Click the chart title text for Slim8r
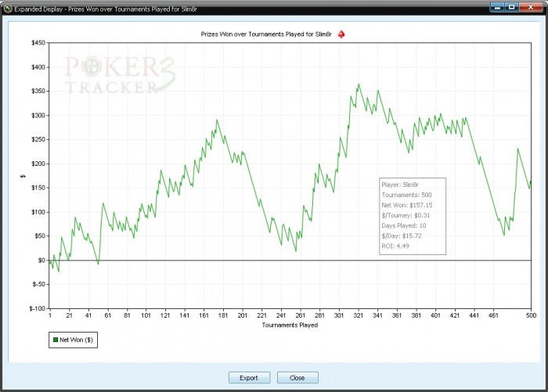Screen dimensions: 548x392 pyautogui.click(x=266, y=34)
